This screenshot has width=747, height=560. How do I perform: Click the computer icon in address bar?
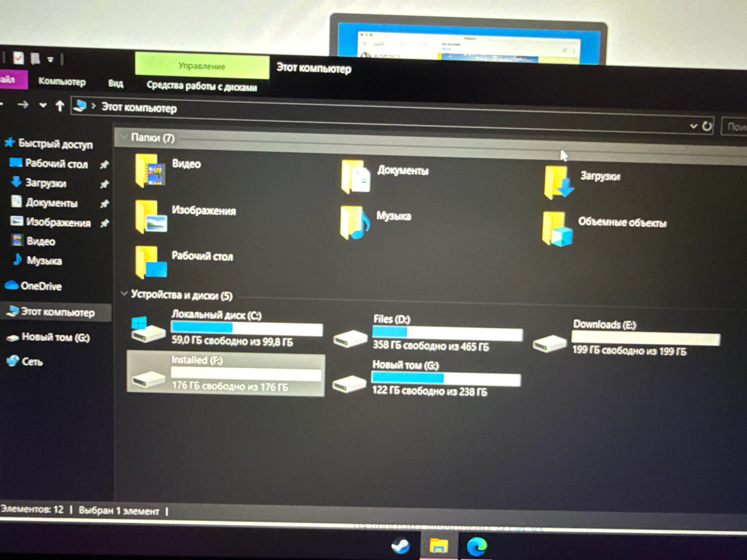pos(80,106)
